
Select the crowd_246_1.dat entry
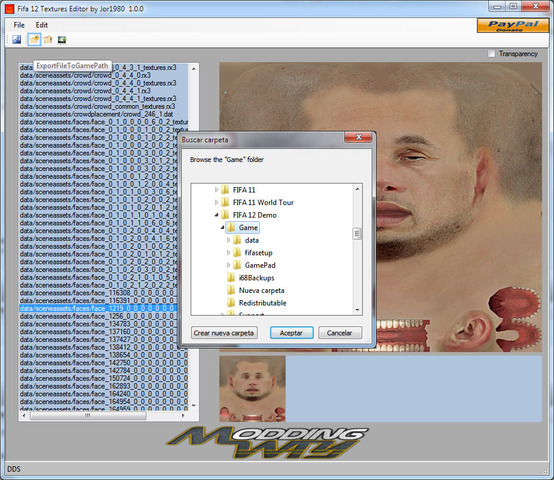point(96,114)
